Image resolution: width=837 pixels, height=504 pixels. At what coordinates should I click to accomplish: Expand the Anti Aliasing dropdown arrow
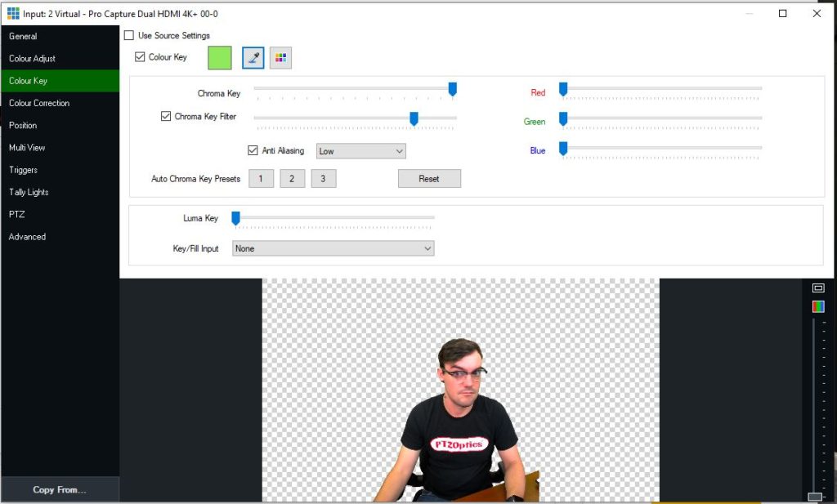398,151
